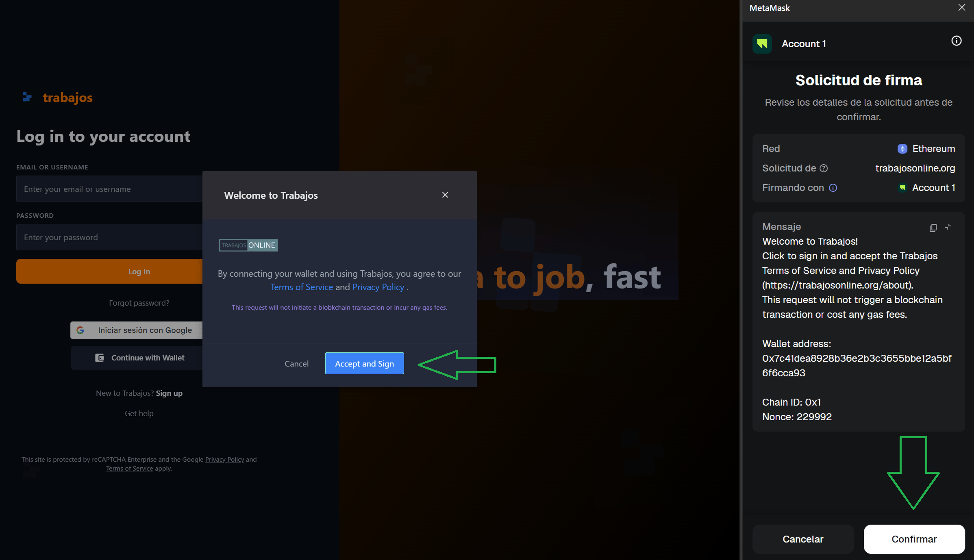This screenshot has height=560, width=974.
Task: Open account info icon in MetaMask header
Action: 957,41
